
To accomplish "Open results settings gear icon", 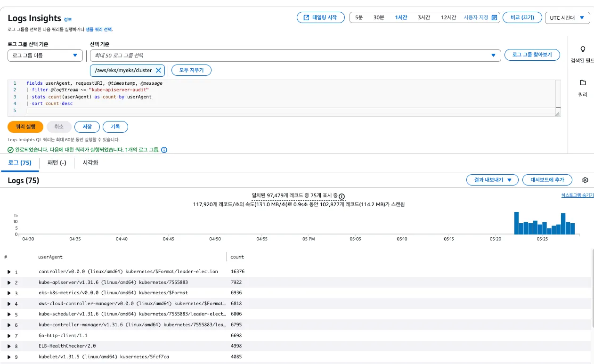I will pyautogui.click(x=585, y=180).
